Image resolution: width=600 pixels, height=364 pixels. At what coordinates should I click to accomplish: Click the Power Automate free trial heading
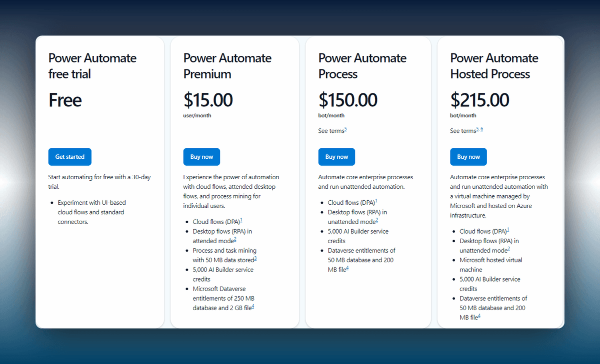click(x=92, y=66)
